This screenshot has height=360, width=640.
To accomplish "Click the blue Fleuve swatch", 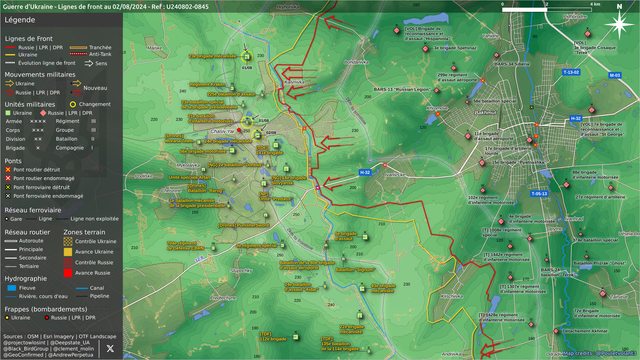I will tap(12, 288).
